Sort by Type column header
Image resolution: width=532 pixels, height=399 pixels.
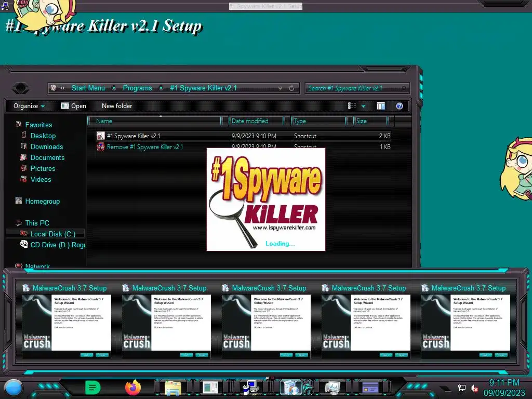318,121
